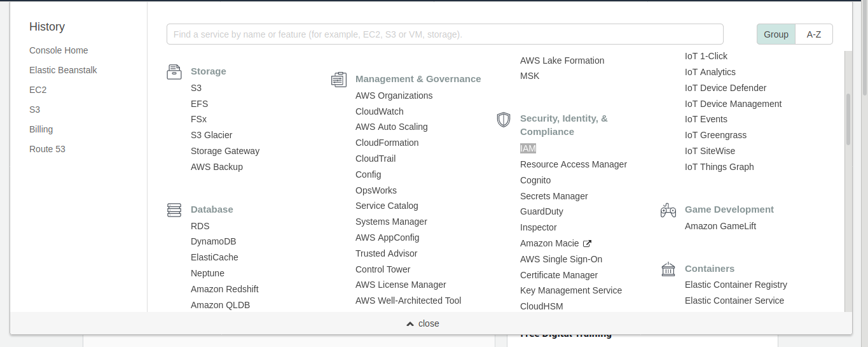
Task: Open CloudWatch service
Action: [380, 111]
